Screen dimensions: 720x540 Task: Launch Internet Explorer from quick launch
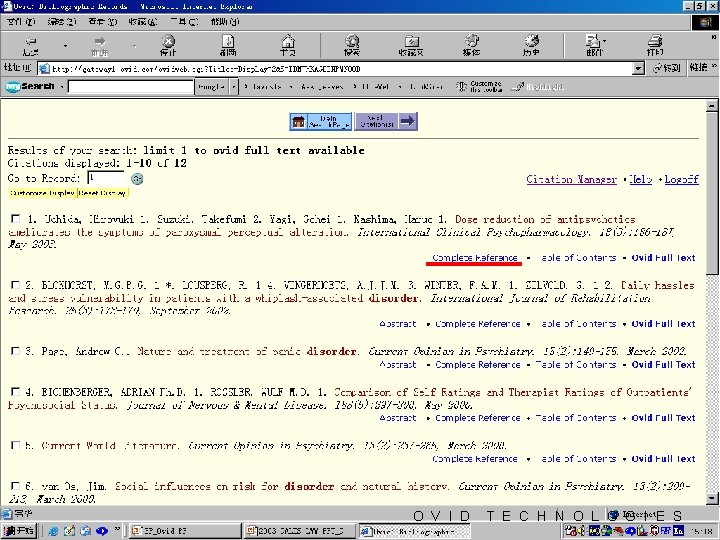point(53,531)
